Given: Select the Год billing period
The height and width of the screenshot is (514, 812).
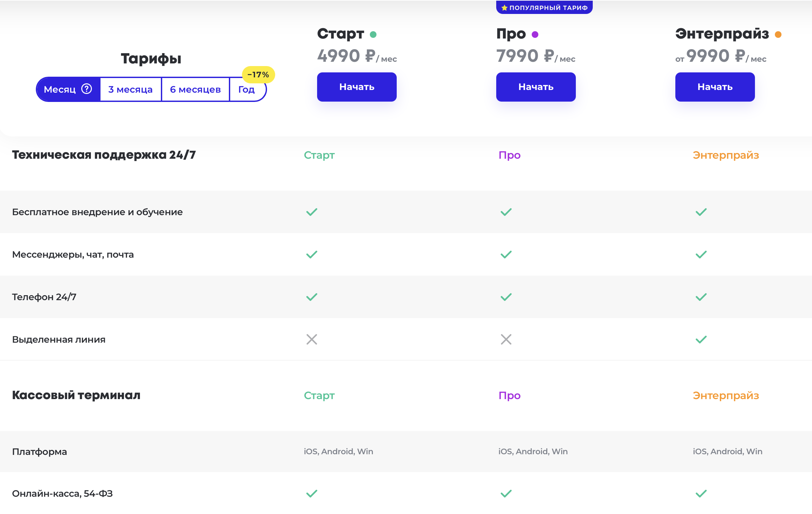Looking at the screenshot, I should point(246,90).
